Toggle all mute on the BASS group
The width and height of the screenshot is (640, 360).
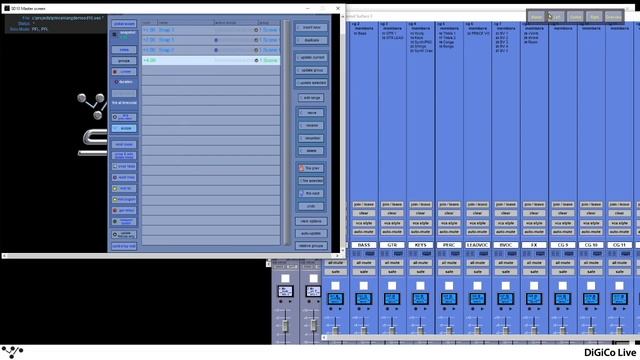click(x=364, y=263)
